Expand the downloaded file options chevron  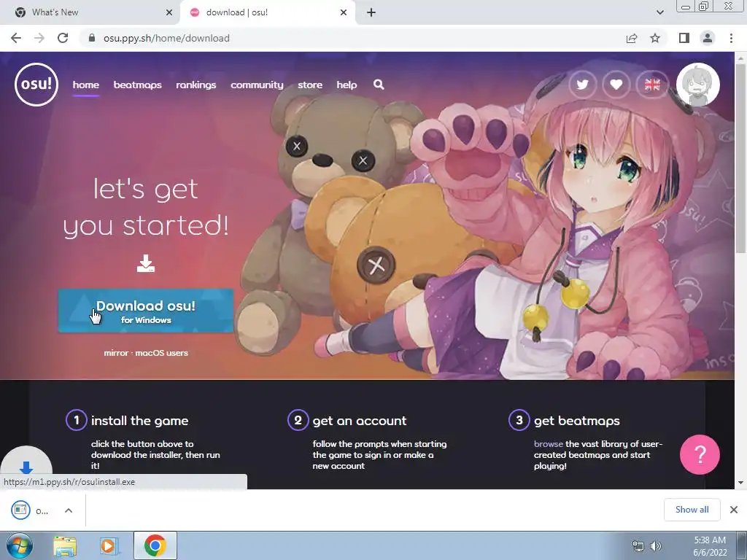69,510
